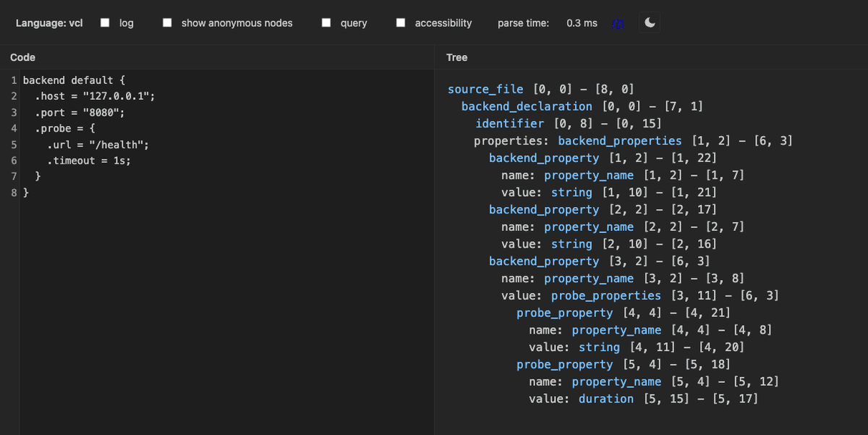This screenshot has height=435, width=868.
Task: Click the first probe_property tree node
Action: tap(564, 313)
